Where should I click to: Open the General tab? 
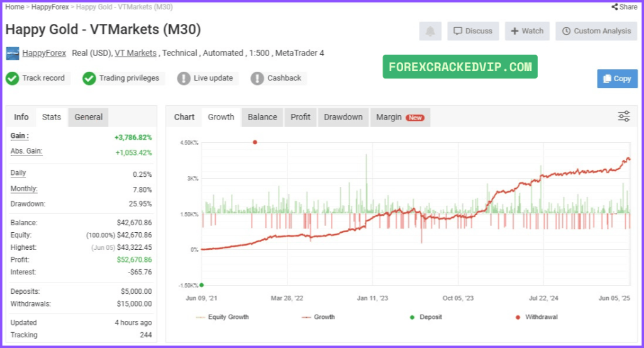click(x=88, y=117)
